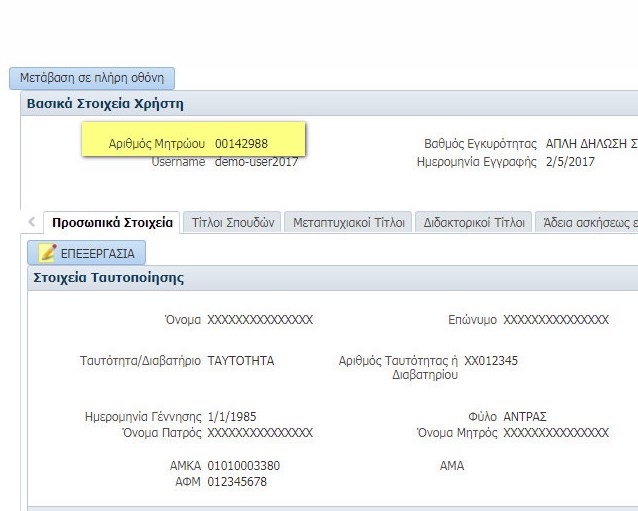Click the Ημερομηνία Εγγραφής label
Screen dimensions: 638x511
476,162
